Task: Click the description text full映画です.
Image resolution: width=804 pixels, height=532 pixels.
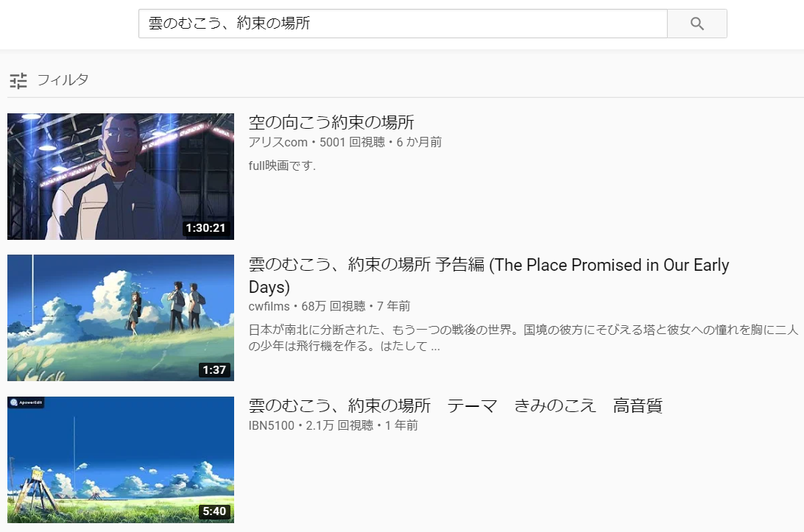Action: point(282,166)
